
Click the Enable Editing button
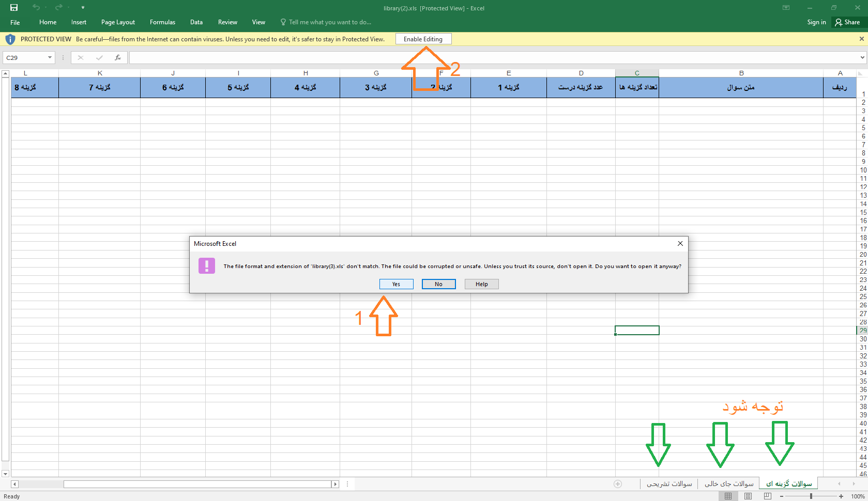[423, 39]
